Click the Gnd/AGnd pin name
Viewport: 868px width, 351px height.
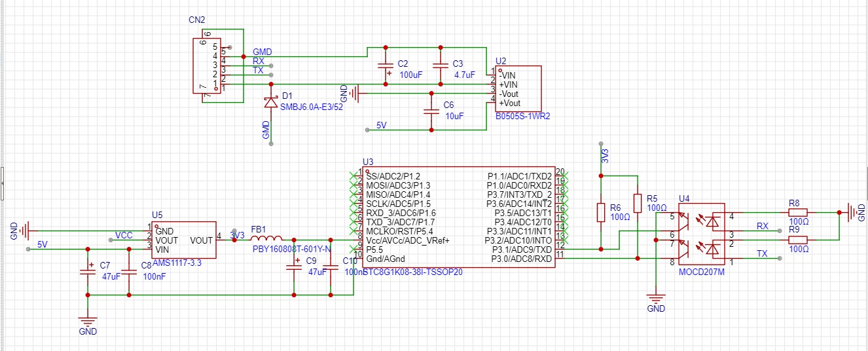coord(386,259)
